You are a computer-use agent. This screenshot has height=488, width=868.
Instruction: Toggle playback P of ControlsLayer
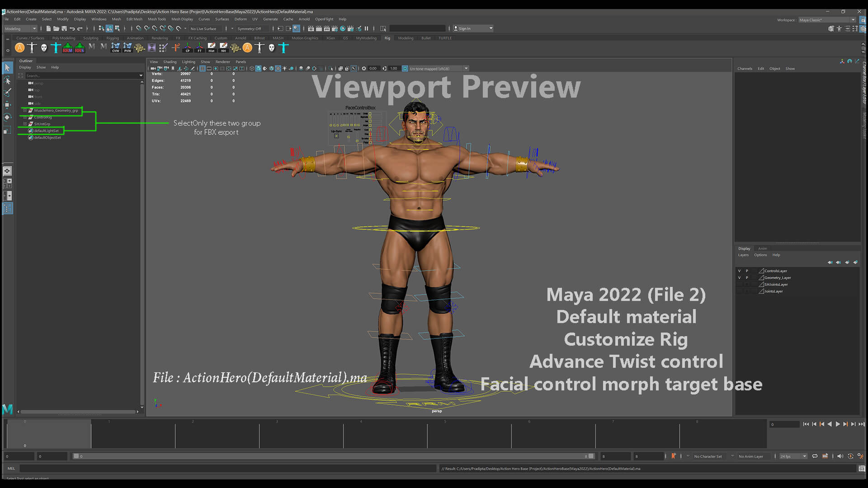click(x=747, y=271)
